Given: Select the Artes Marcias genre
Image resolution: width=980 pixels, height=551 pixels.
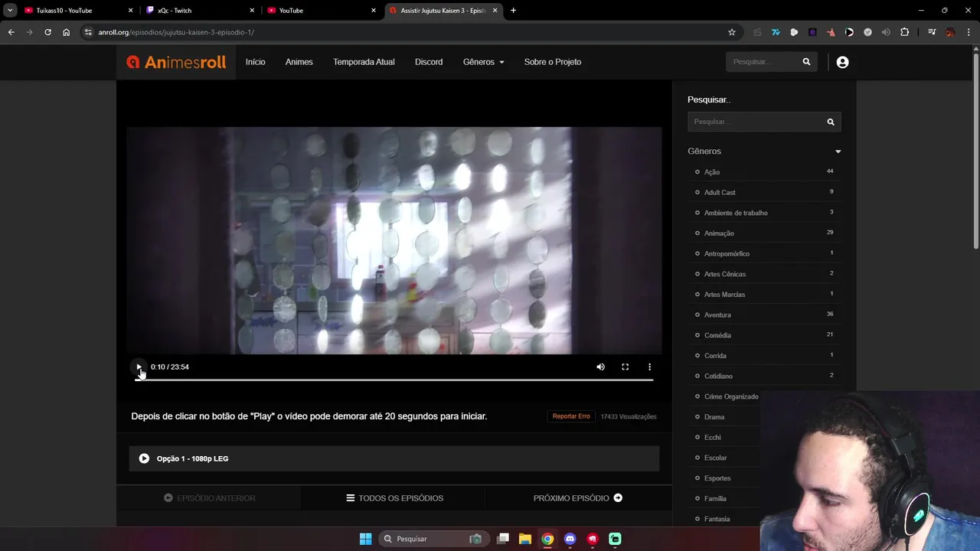Looking at the screenshot, I should tap(724, 295).
